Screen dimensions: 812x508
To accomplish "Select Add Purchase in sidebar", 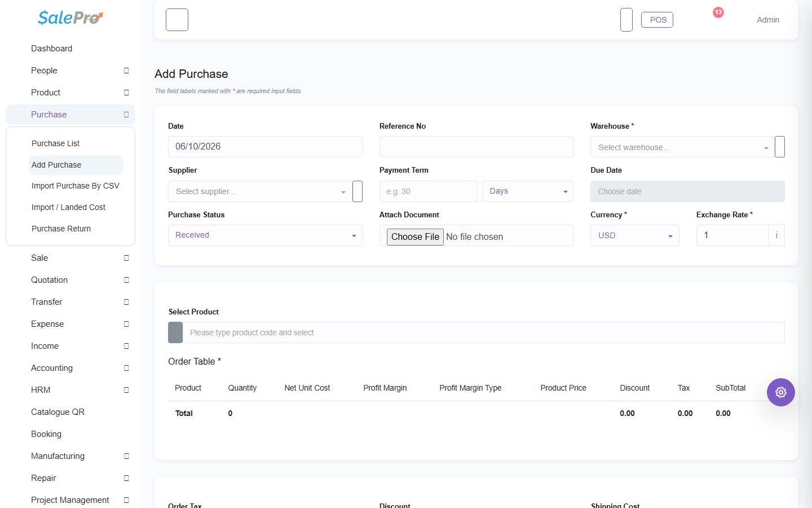I will tap(76, 165).
